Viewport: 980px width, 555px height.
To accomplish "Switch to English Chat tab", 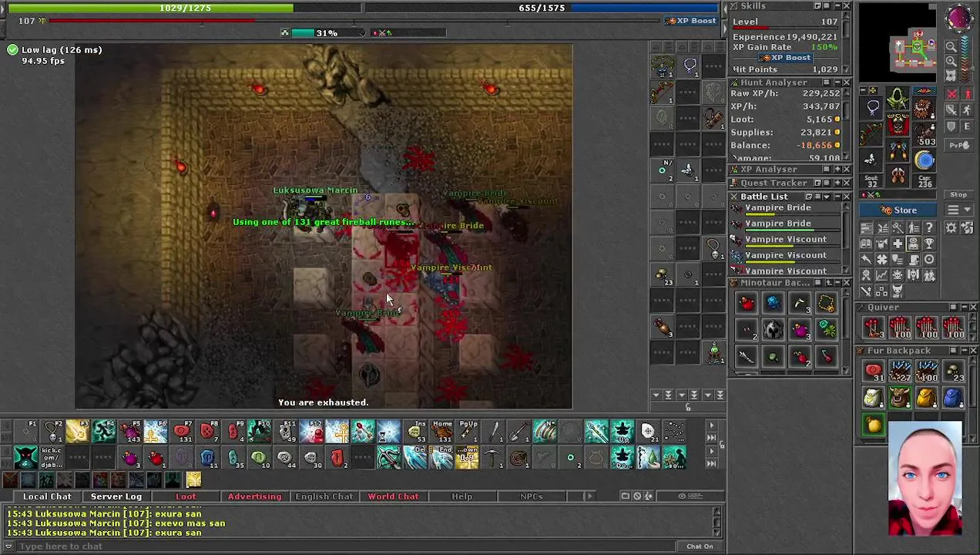I will point(324,496).
